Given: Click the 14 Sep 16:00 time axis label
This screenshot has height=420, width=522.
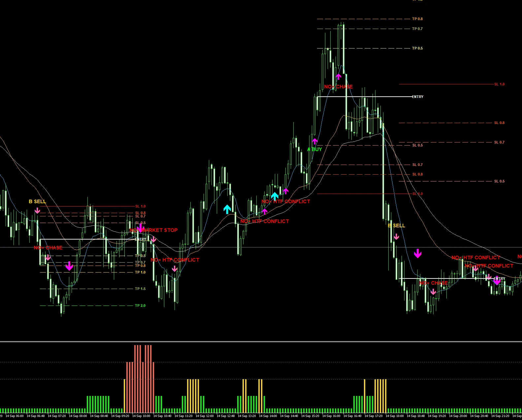Looking at the screenshot, I should point(331,416).
